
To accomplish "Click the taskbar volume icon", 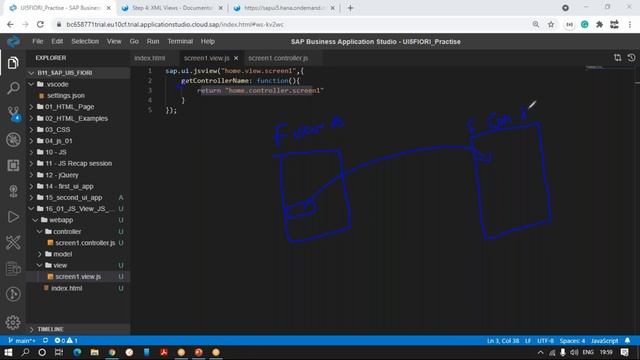I will (574, 352).
